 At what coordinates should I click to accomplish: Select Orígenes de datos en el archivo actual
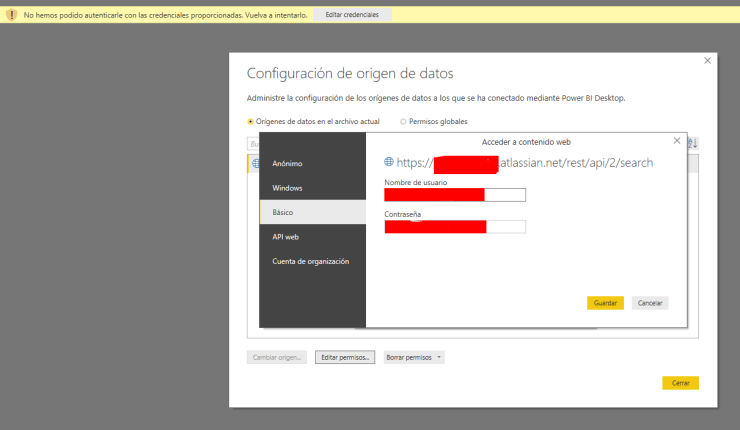(x=251, y=121)
